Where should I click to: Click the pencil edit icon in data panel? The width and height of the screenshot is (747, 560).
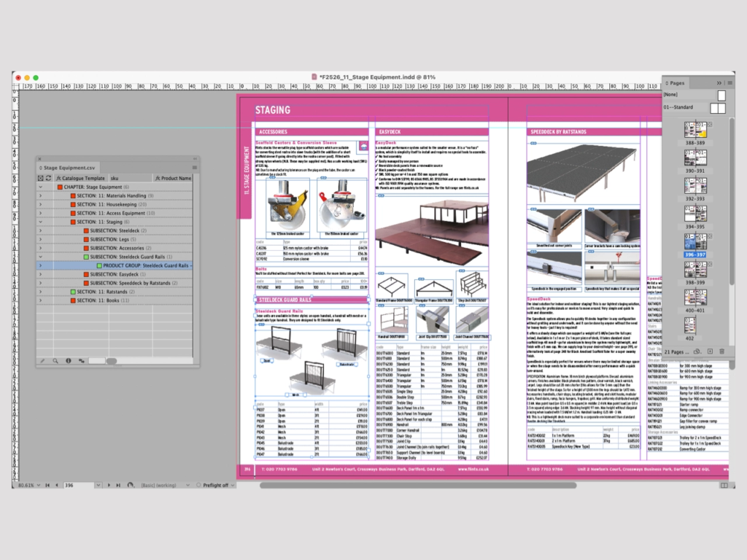[42, 361]
